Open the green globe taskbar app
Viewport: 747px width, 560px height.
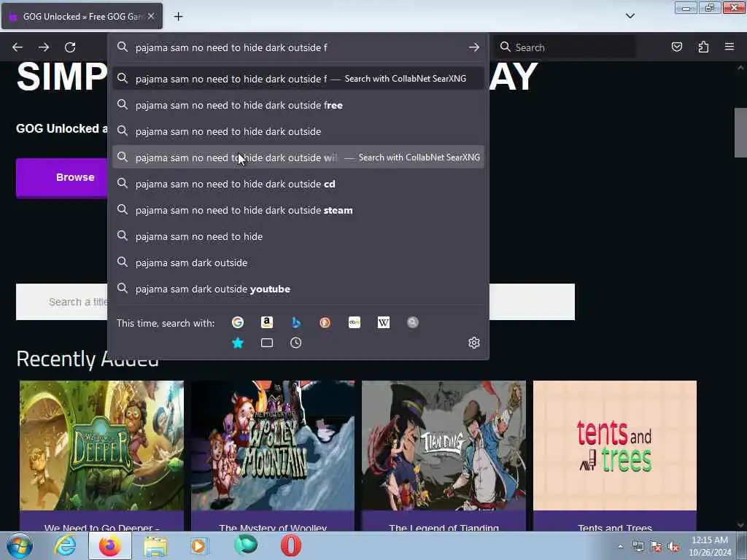246,545
